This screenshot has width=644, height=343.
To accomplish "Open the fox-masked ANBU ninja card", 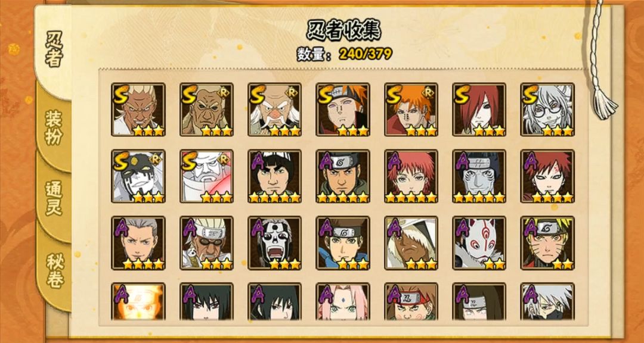I will pyautogui.click(x=479, y=243).
